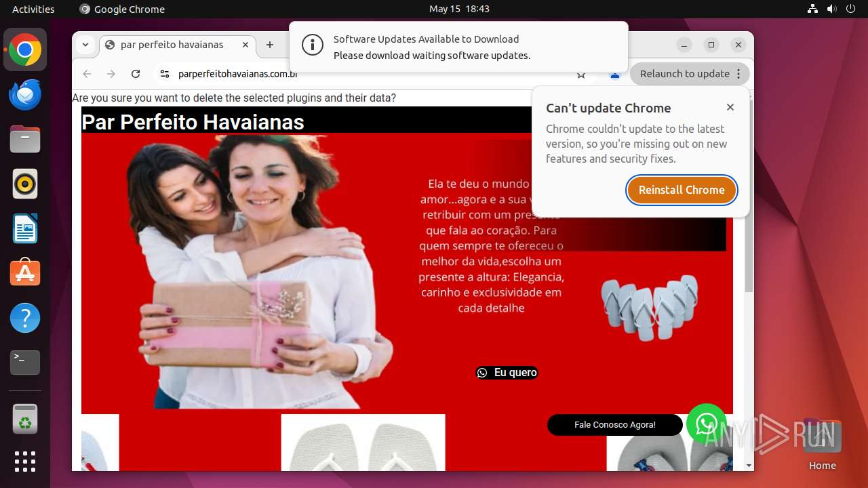Click the Software Updates notification
Image resolution: width=868 pixels, height=488 pixels.
(458, 47)
